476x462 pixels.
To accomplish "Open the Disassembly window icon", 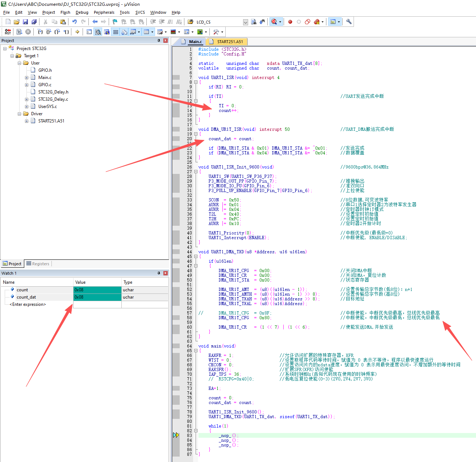I will (x=98, y=32).
